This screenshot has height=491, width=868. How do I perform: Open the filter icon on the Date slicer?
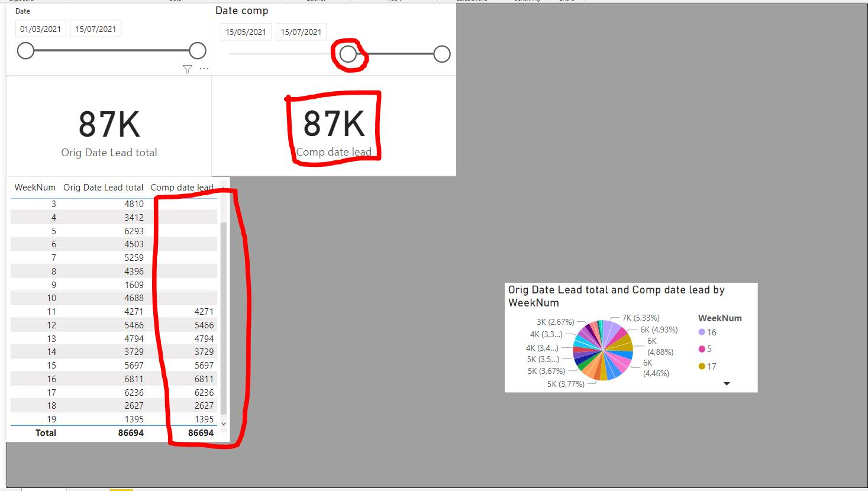click(188, 69)
